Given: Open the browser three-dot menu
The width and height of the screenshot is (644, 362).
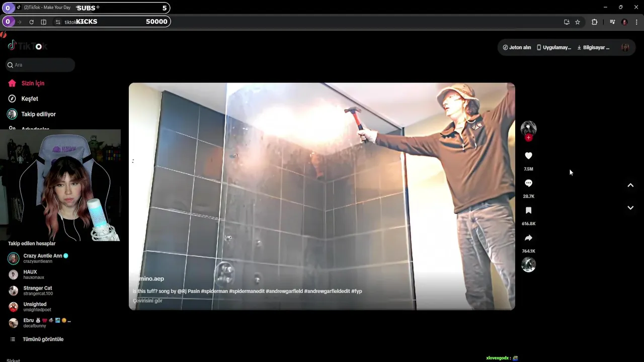Looking at the screenshot, I should (636, 22).
